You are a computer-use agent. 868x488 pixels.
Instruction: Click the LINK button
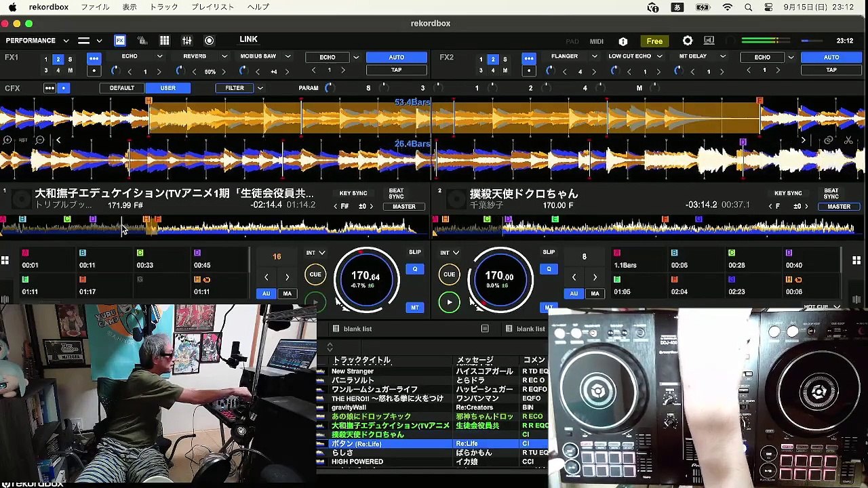tap(248, 40)
